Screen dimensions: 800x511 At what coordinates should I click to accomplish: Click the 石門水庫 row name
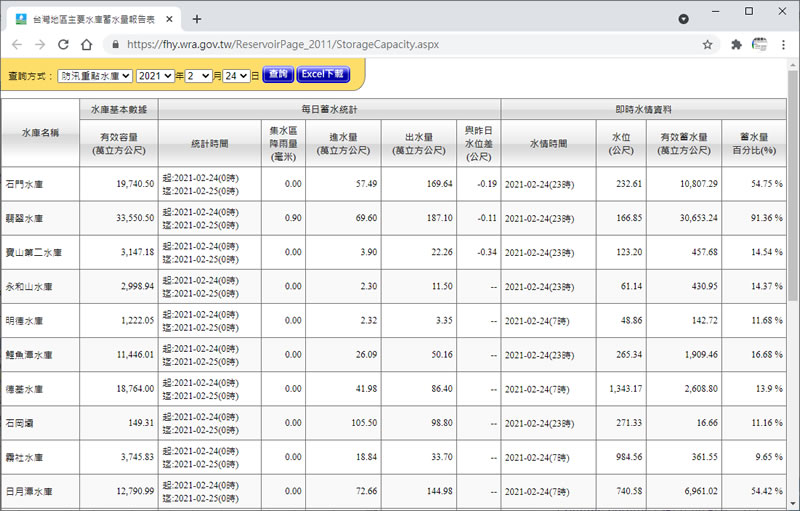click(x=24, y=185)
